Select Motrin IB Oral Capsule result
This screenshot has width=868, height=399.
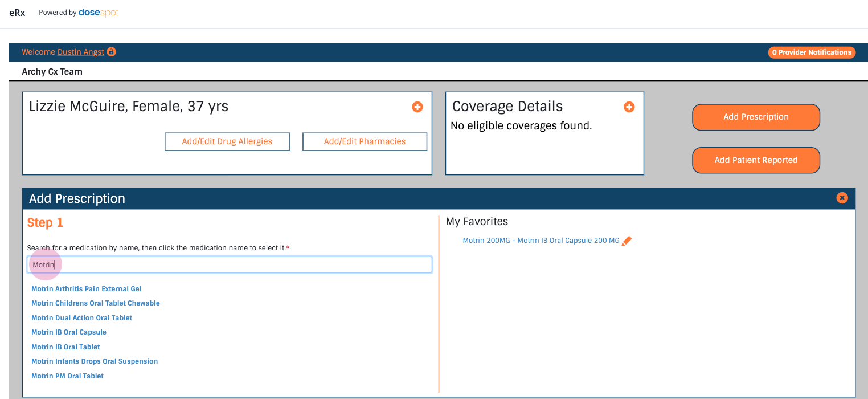click(x=69, y=332)
